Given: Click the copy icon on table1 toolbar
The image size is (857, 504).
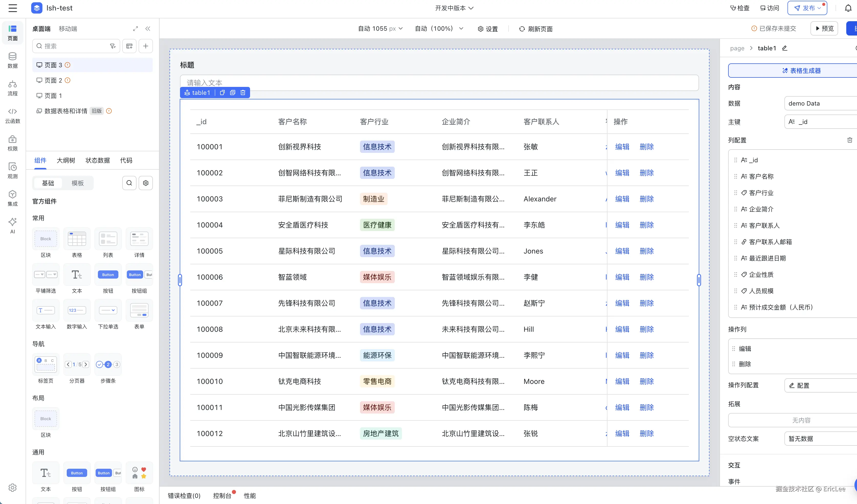Looking at the screenshot, I should (222, 93).
